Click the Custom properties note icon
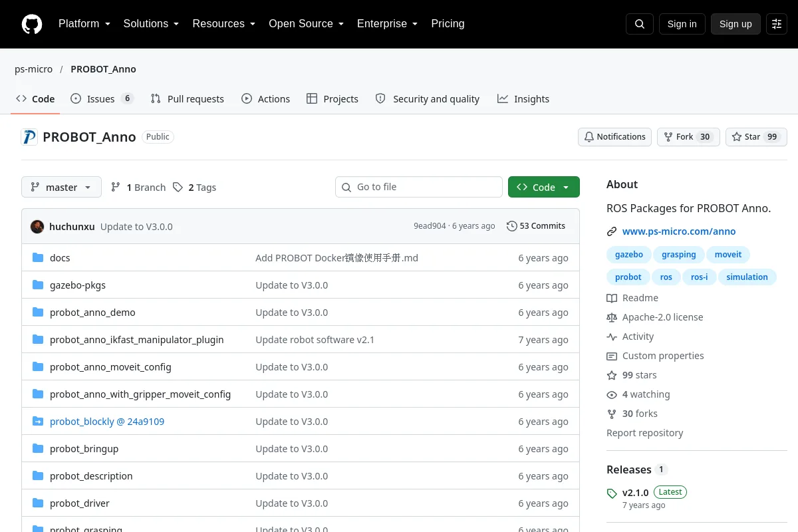Image resolution: width=798 pixels, height=532 pixels. 612,356
